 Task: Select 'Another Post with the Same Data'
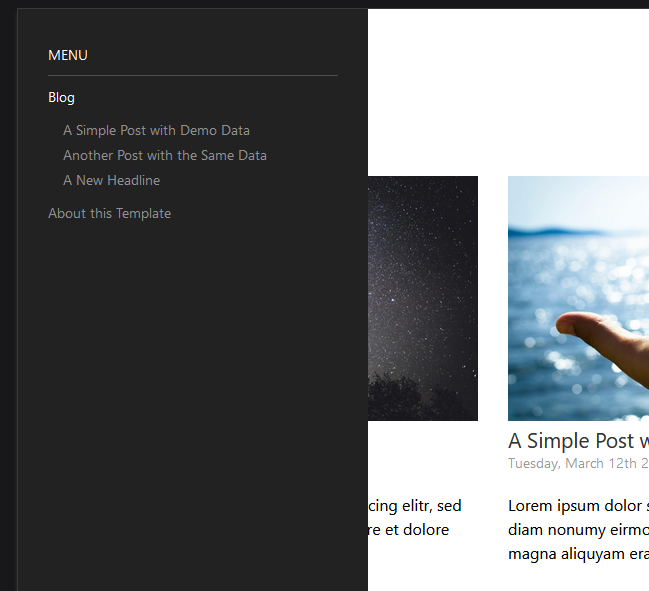pyautogui.click(x=165, y=156)
